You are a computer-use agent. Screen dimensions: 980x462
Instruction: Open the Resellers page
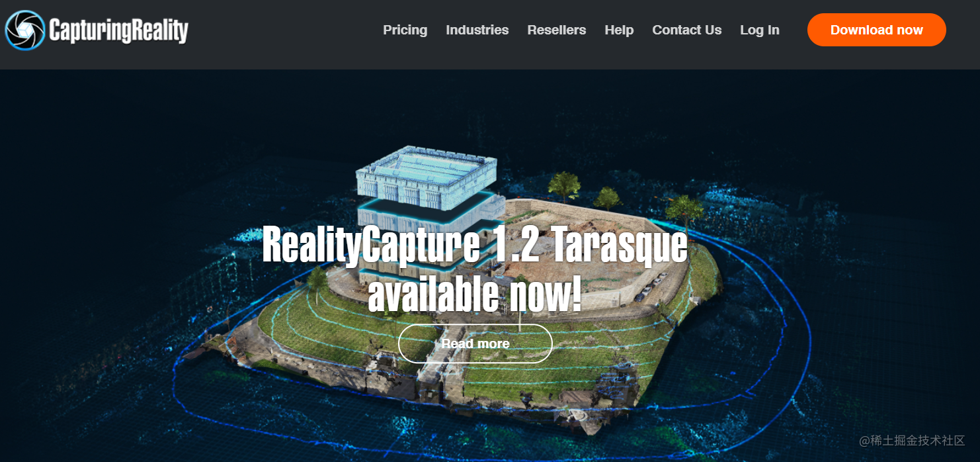[557, 30]
